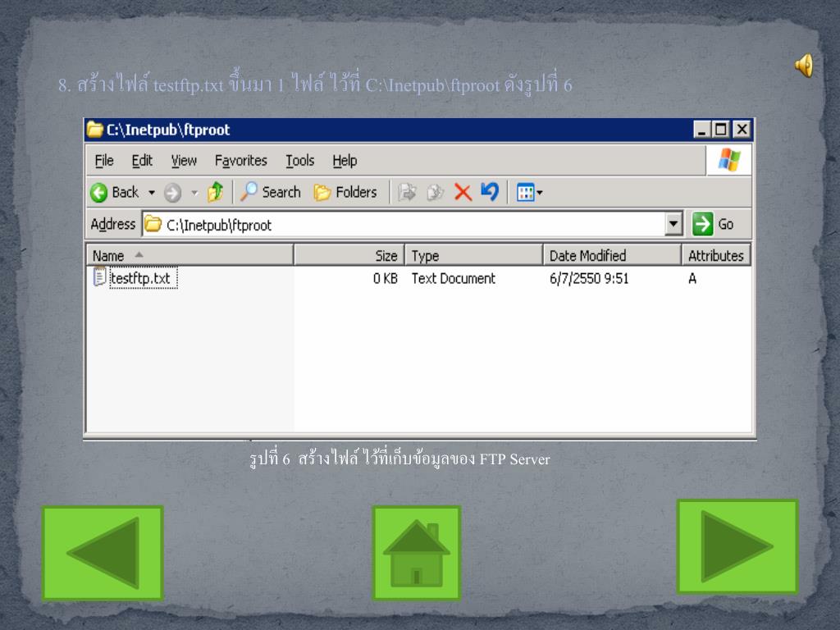Image resolution: width=840 pixels, height=630 pixels.
Task: Open the File menu
Action: tap(104, 161)
